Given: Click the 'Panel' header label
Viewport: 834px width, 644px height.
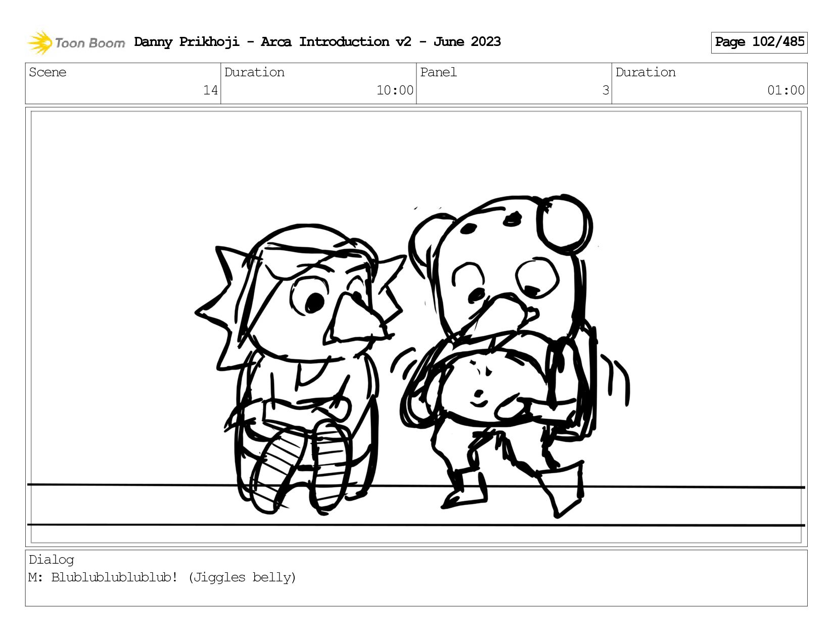Looking at the screenshot, I should pyautogui.click(x=438, y=72).
